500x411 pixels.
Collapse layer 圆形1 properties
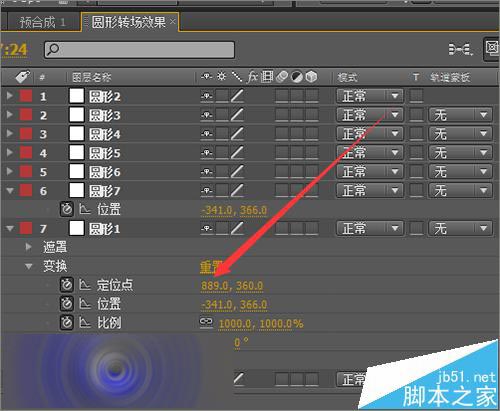[x=10, y=229]
